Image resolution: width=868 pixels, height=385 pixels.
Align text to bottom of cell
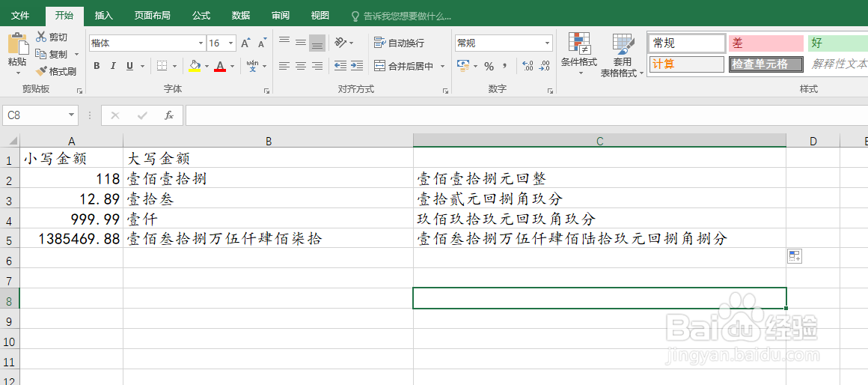[317, 42]
